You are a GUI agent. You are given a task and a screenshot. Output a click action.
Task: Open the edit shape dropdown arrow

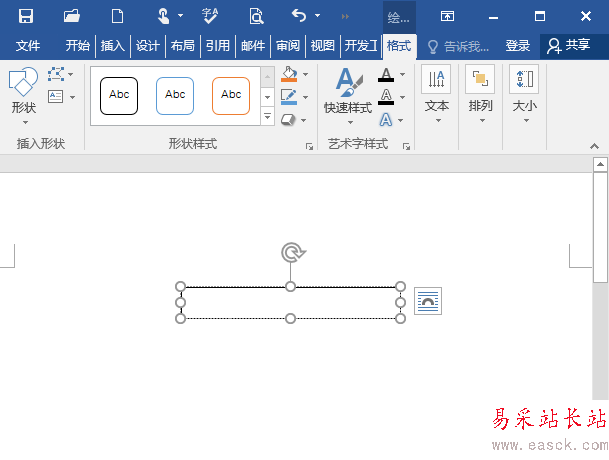click(71, 74)
